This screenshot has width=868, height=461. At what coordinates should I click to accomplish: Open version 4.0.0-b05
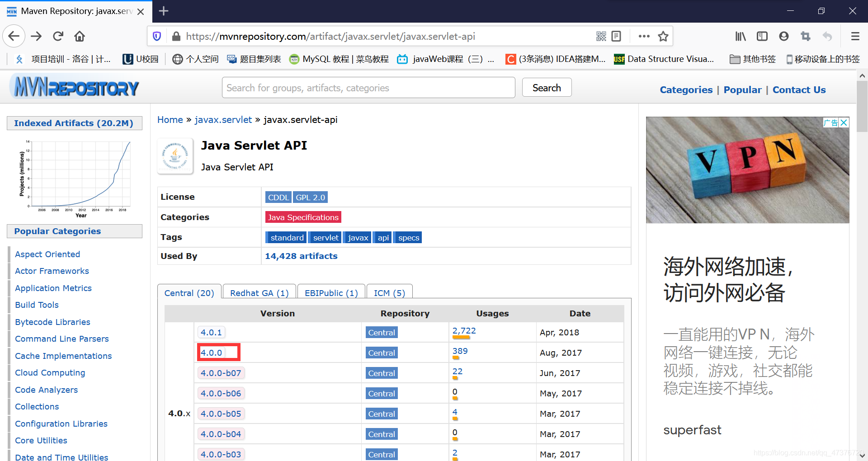pos(221,414)
